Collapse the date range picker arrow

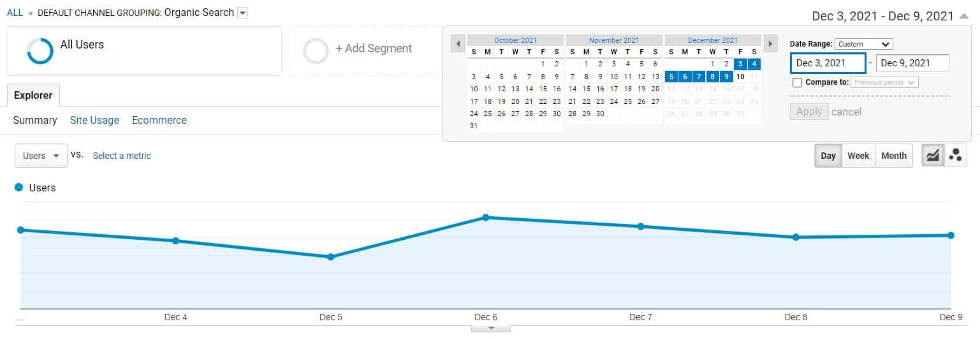pyautogui.click(x=964, y=17)
